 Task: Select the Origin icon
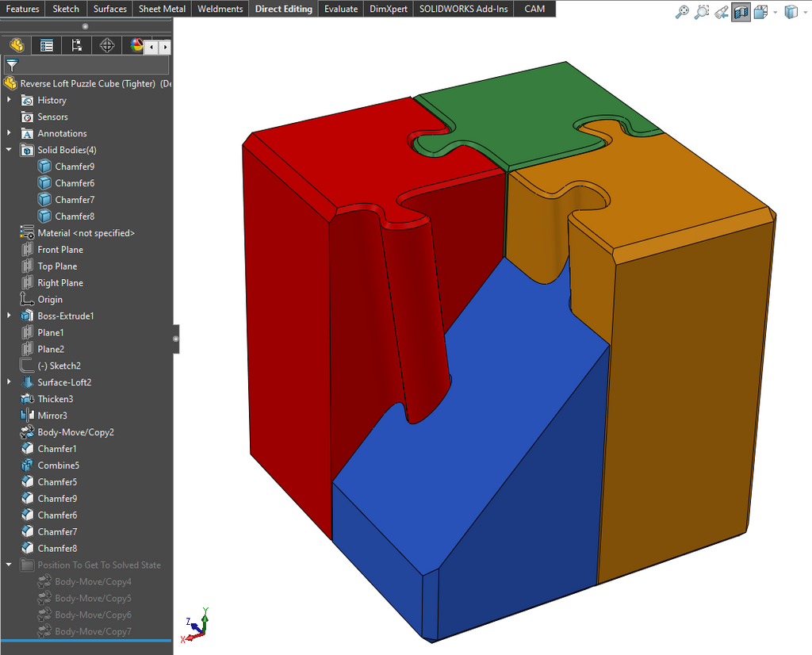pyautogui.click(x=27, y=299)
